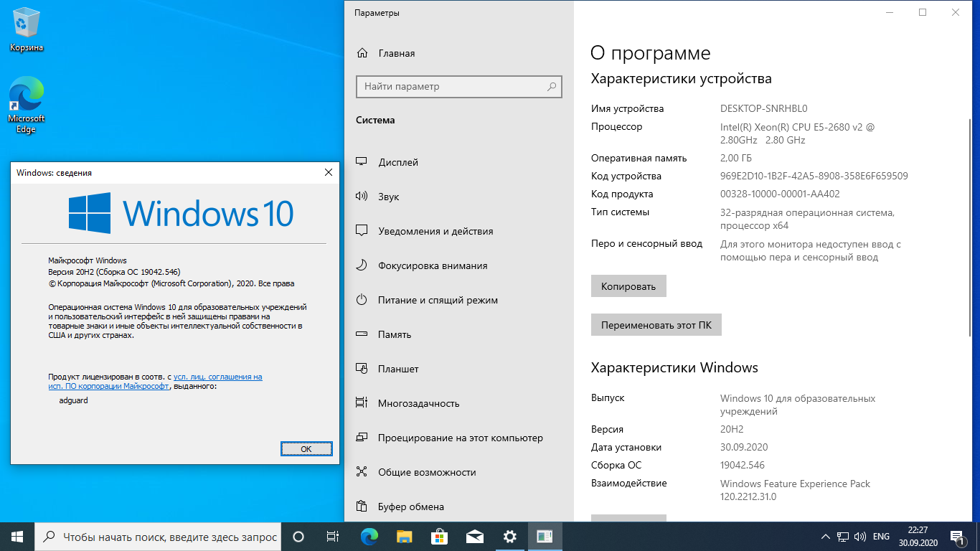This screenshot has height=551, width=980.
Task: Click the adguard licensee name in winver
Action: (73, 400)
